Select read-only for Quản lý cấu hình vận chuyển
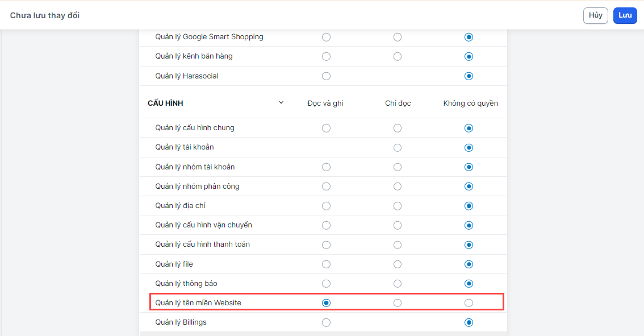The height and width of the screenshot is (336, 644). [x=398, y=225]
